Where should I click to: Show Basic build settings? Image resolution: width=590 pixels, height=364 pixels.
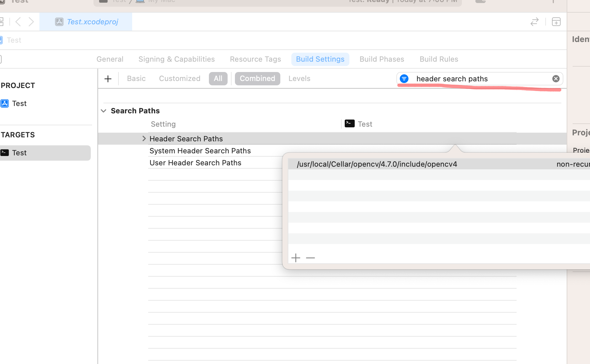pos(136,79)
